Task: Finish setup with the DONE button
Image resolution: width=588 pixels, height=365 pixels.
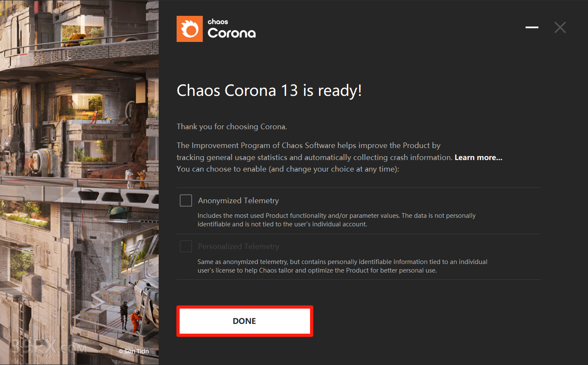Action: (x=245, y=321)
